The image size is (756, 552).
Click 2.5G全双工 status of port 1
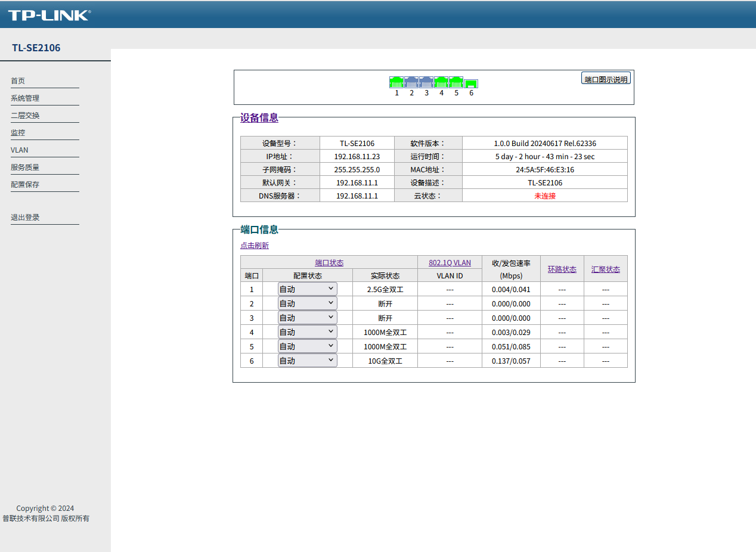(x=385, y=289)
